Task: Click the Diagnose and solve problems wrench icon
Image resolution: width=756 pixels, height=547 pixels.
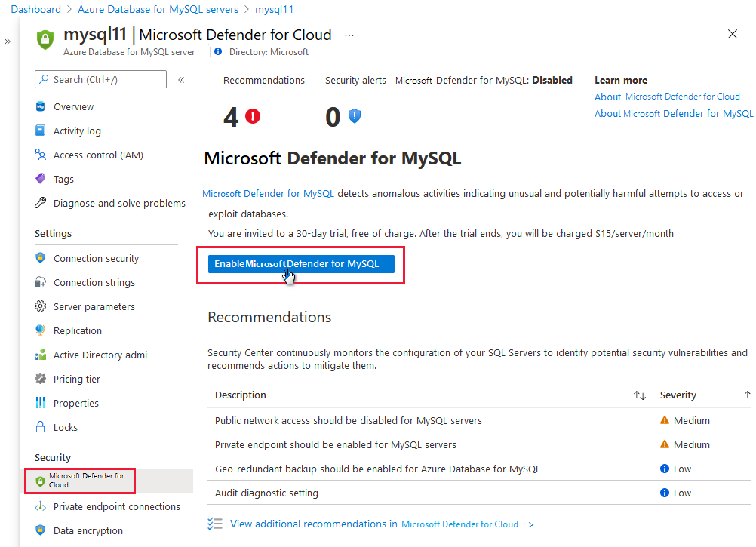Action: pos(41,204)
